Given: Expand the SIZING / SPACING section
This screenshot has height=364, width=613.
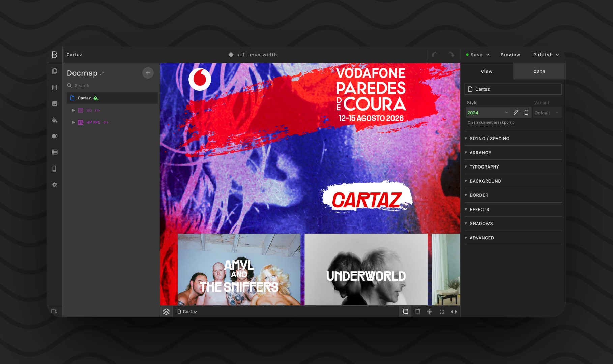Looking at the screenshot, I should tap(489, 139).
